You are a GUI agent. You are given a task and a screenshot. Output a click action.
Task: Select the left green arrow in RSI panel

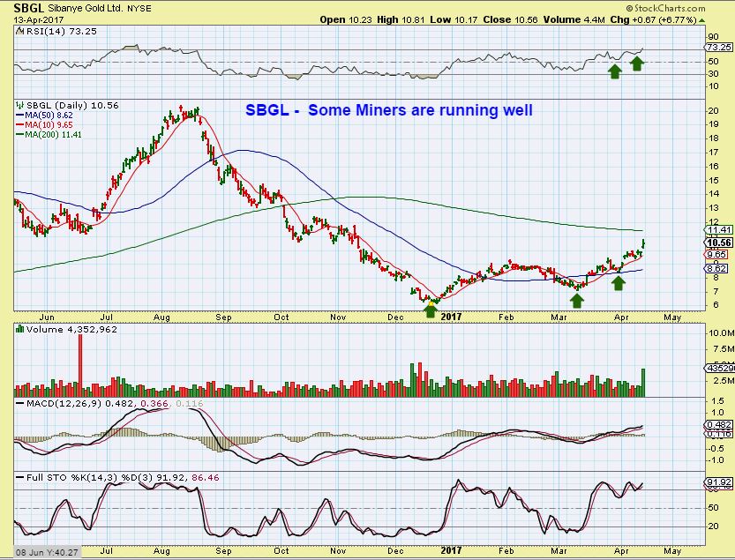coord(614,71)
